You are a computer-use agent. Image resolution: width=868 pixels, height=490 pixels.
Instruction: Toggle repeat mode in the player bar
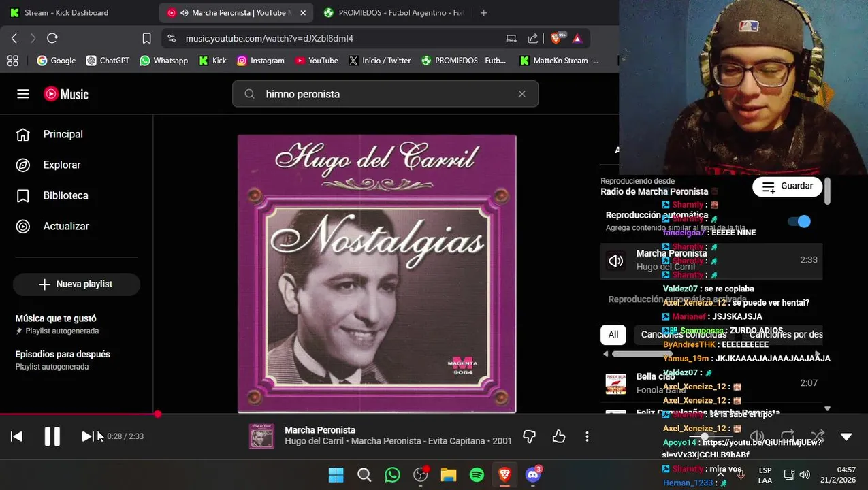(788, 436)
